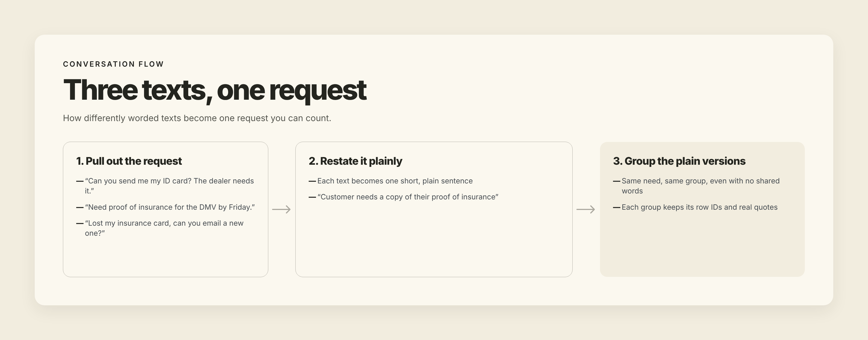The height and width of the screenshot is (340, 868).
Task: Select the '2. Restate it plainly' heading
Action: [x=356, y=161]
